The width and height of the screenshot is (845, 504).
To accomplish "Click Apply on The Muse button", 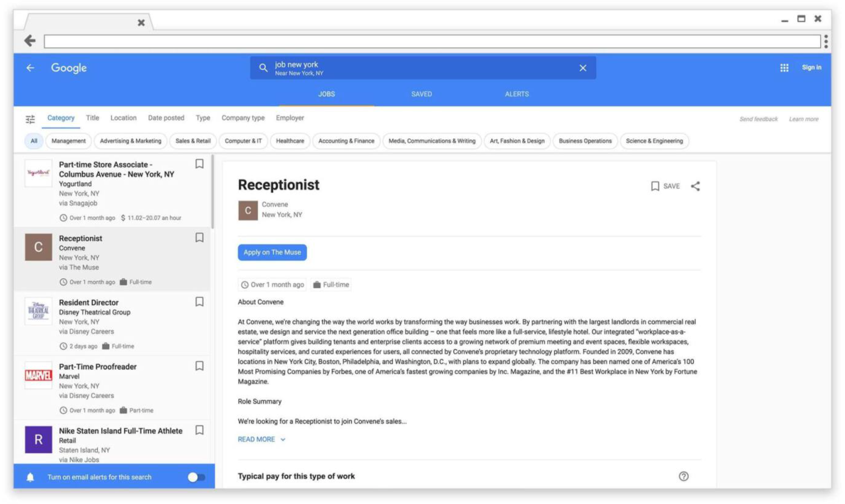I will click(x=272, y=252).
